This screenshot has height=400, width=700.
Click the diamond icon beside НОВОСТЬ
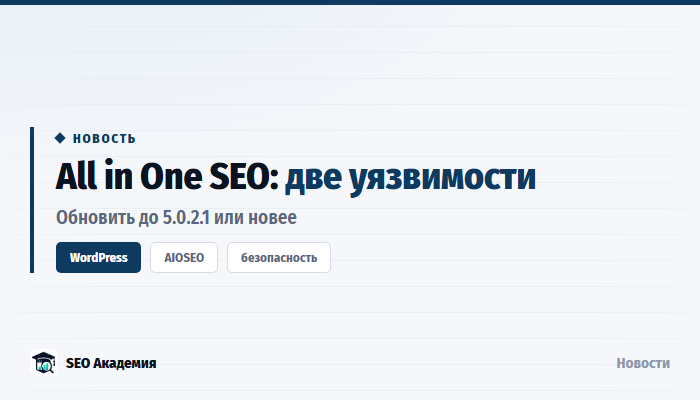60,138
